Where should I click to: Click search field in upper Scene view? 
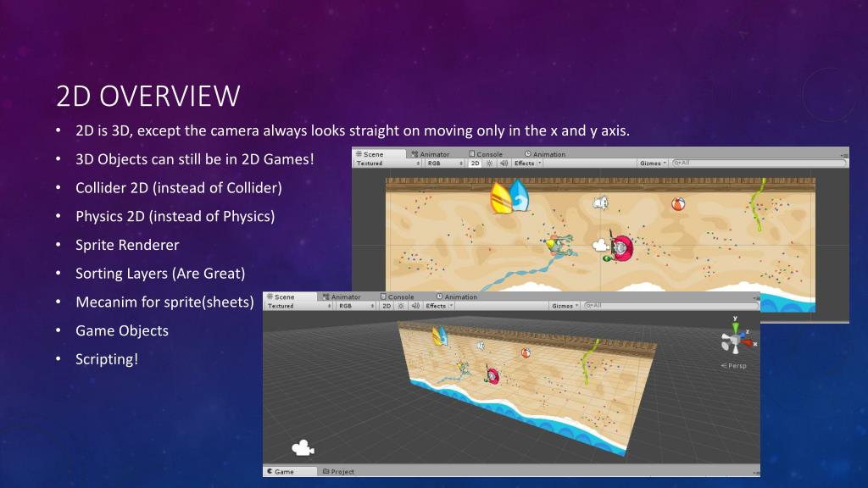tap(759, 164)
